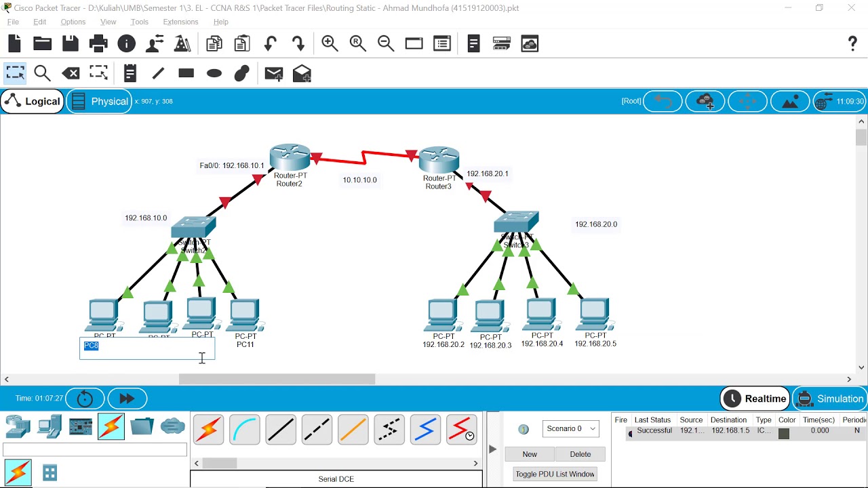Switch to Realtime mode
The width and height of the screenshot is (868, 488).
(x=755, y=399)
